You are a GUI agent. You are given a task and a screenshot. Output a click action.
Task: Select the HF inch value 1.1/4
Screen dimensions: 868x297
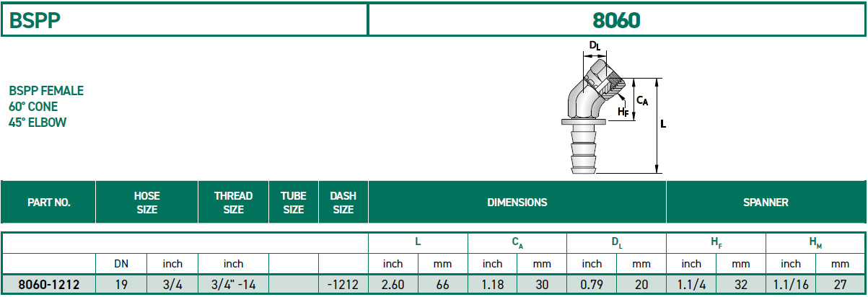691,285
